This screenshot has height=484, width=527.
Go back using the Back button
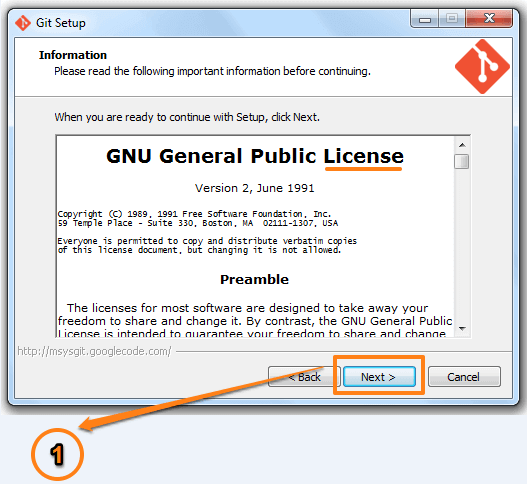[x=304, y=377]
